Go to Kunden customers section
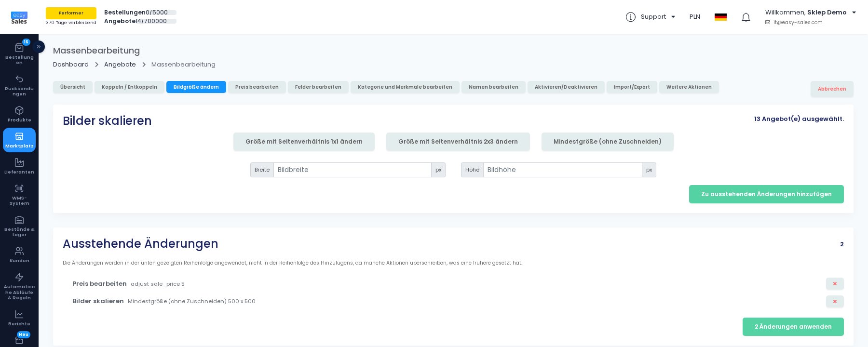868x347 pixels. [19, 254]
